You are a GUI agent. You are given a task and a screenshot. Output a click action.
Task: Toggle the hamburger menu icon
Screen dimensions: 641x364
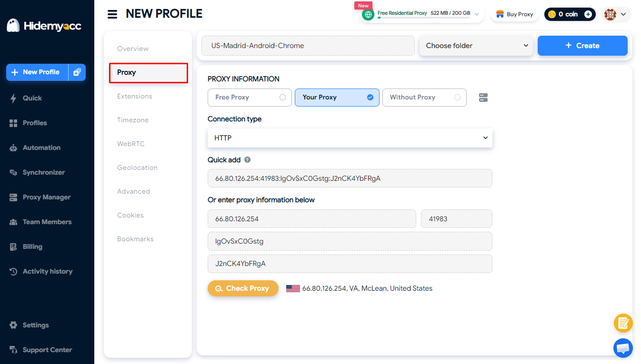coord(112,14)
